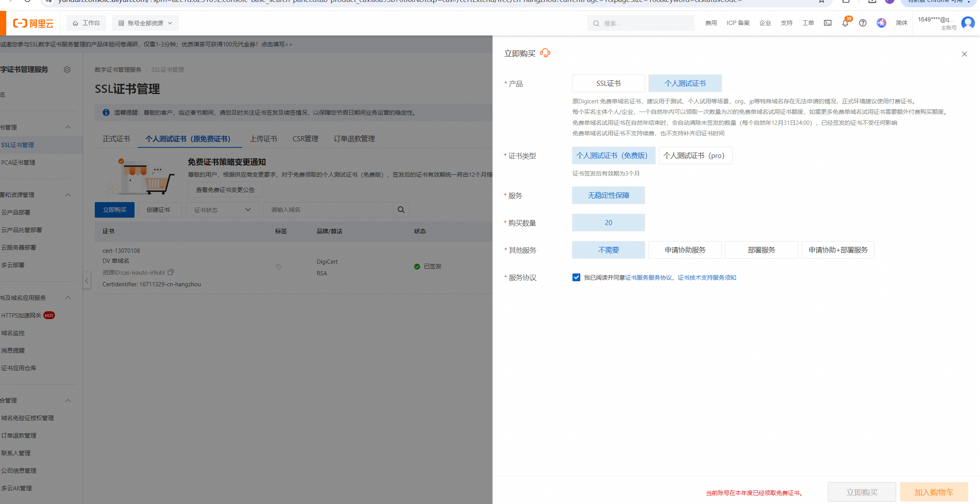Select 申请协助+部署服务 option

838,250
